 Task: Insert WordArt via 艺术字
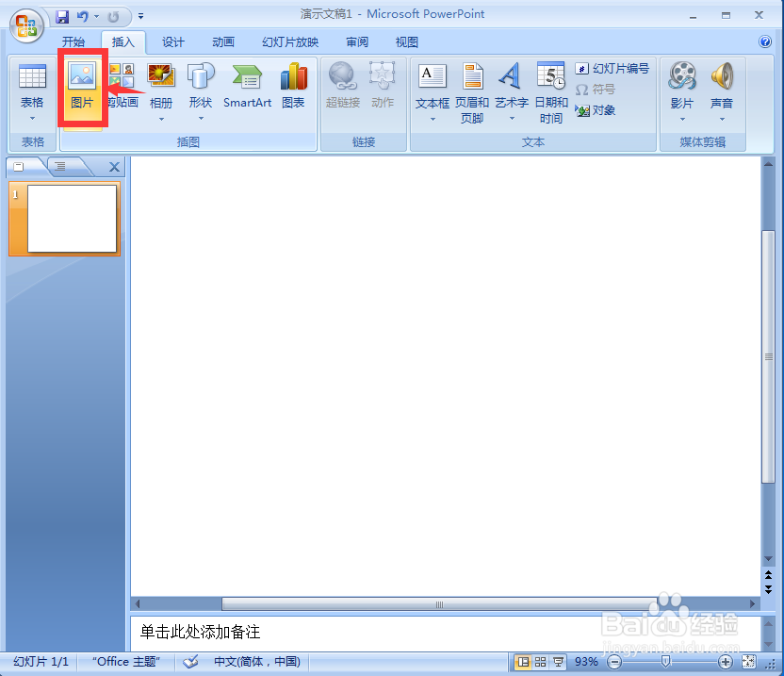click(512, 85)
